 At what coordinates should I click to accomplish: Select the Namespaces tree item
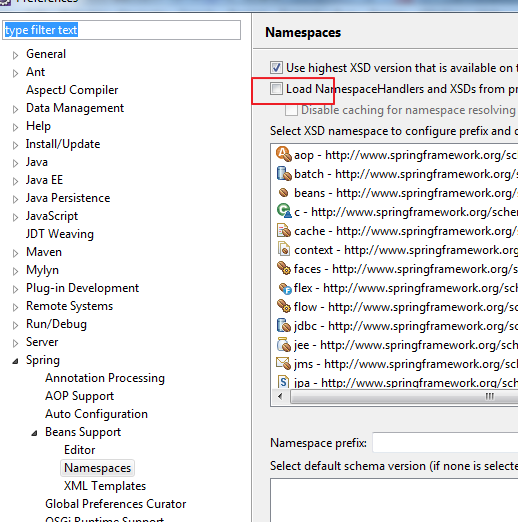tap(97, 468)
